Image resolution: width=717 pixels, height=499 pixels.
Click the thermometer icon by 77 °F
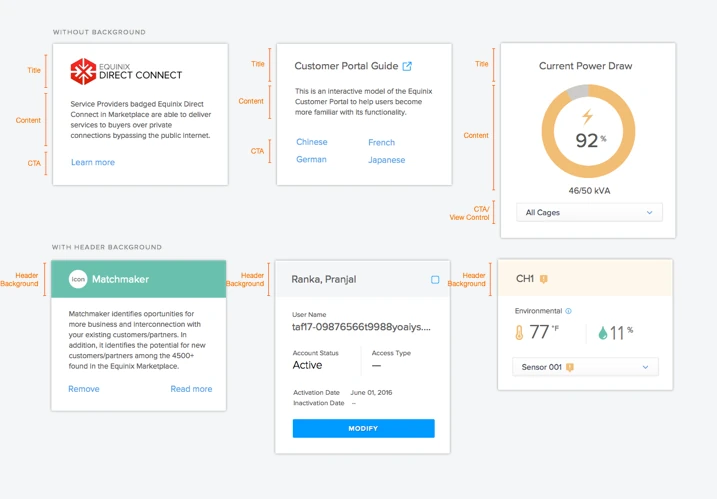(x=519, y=333)
